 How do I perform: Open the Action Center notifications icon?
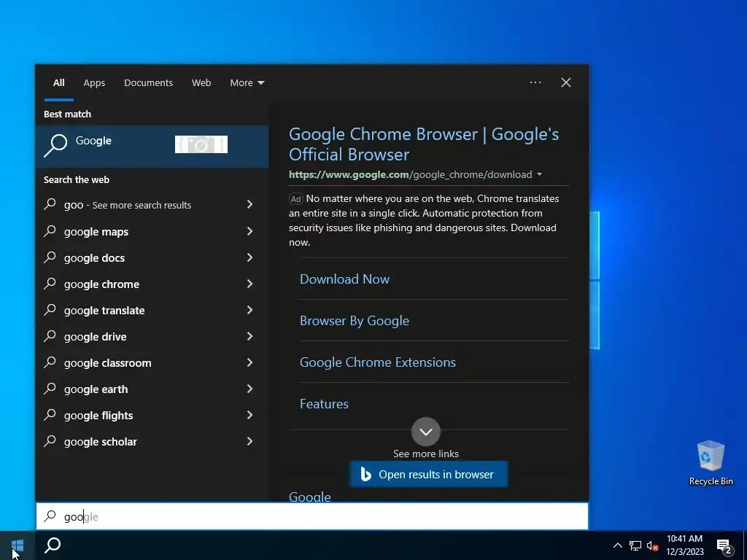pyautogui.click(x=724, y=546)
